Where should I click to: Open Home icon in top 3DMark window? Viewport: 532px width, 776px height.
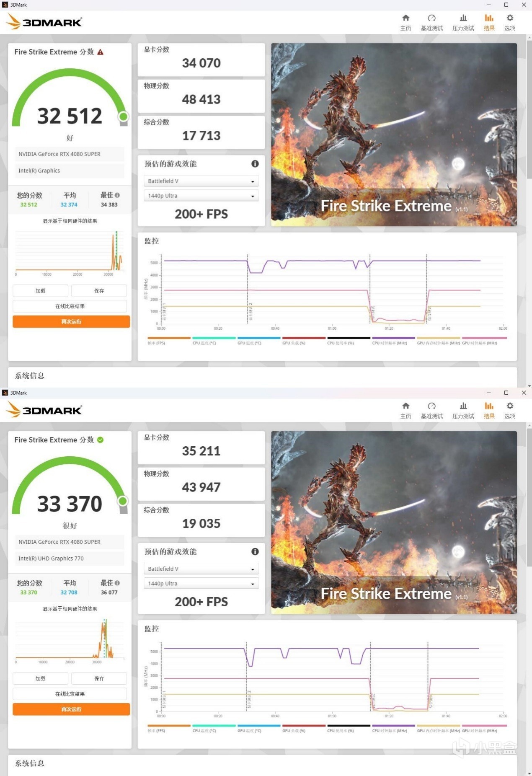pos(405,18)
